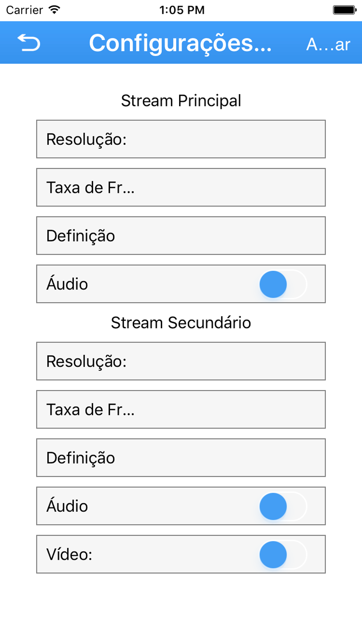Click the battery icon in status bar
Screen dimensions: 362x644
[345, 10]
